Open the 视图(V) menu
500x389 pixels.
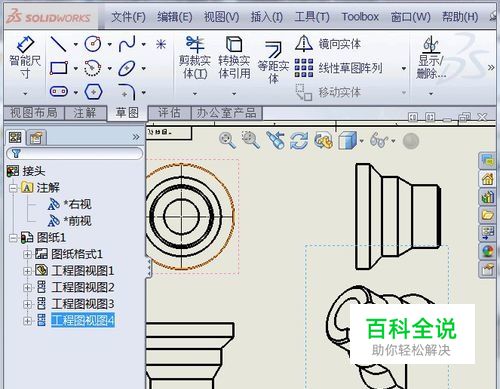point(222,17)
